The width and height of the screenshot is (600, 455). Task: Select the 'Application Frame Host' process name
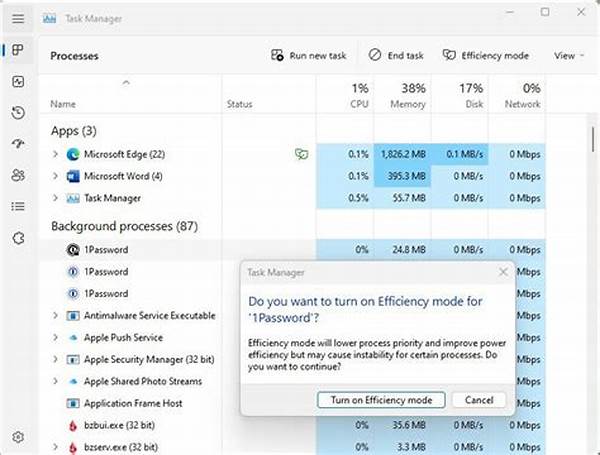pyautogui.click(x=133, y=403)
